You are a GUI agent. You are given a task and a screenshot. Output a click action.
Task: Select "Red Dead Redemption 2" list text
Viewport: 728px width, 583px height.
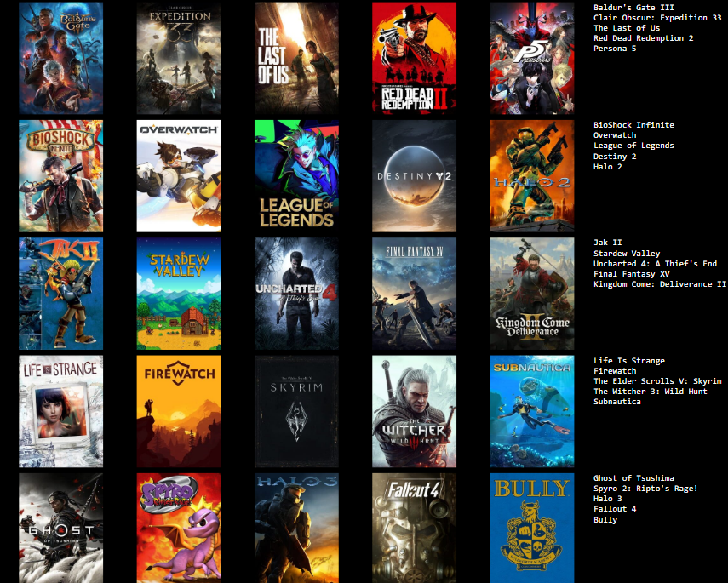644,38
